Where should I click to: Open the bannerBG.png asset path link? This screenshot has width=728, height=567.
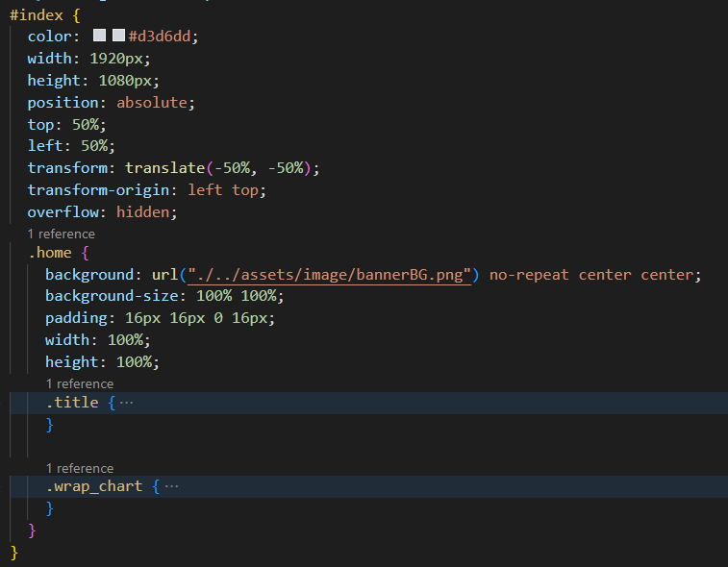click(x=330, y=275)
